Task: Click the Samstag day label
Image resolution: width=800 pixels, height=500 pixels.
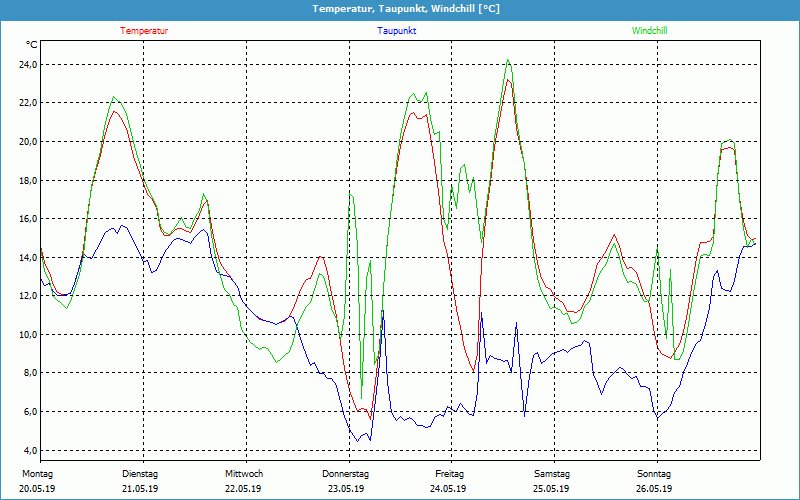Action: click(x=552, y=474)
